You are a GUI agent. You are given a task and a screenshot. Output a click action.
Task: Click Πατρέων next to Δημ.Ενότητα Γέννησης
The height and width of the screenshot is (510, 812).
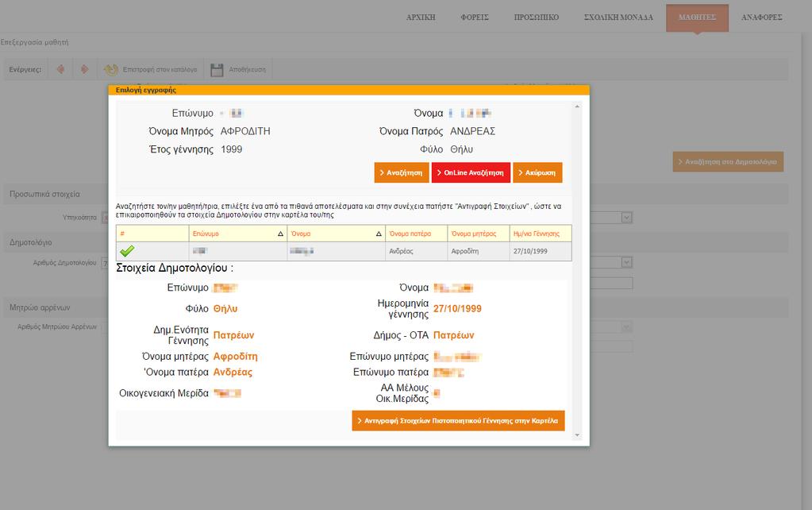coord(233,335)
